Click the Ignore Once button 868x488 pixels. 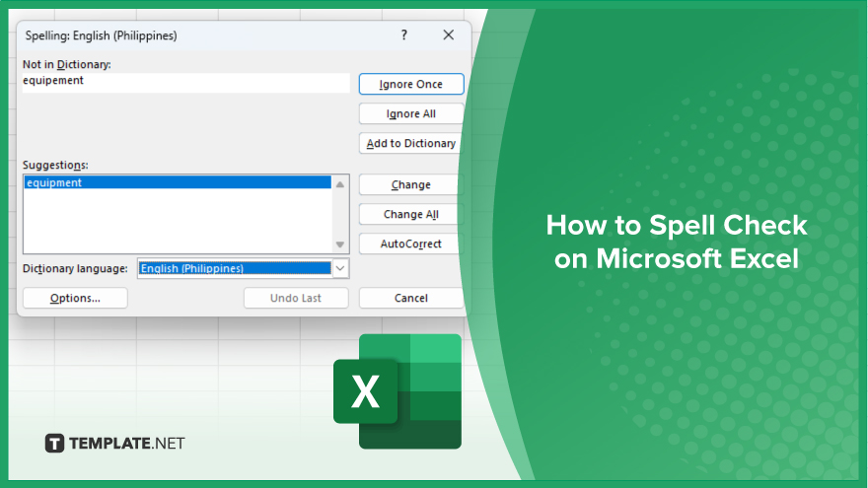(x=410, y=84)
